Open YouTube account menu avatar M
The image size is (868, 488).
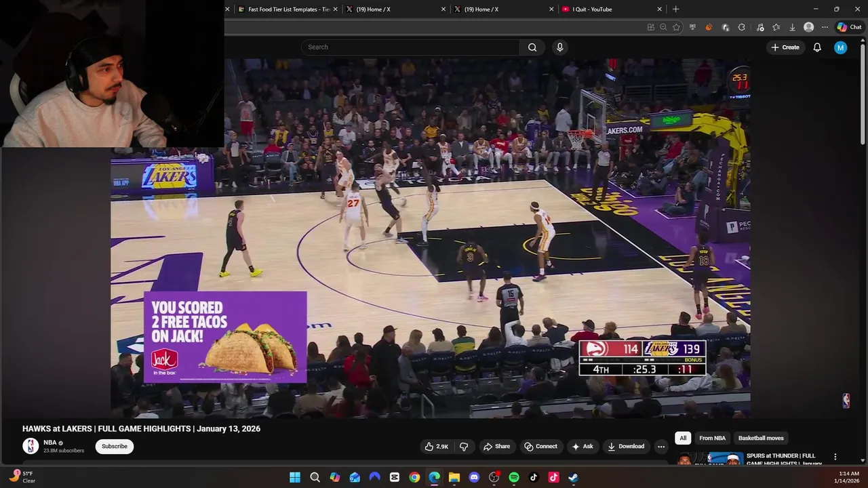click(x=840, y=47)
